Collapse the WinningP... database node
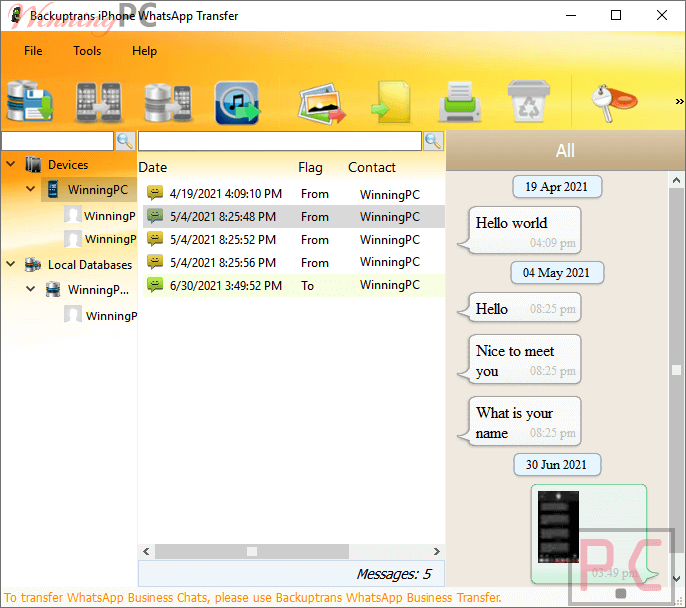The image size is (686, 608). [x=31, y=289]
